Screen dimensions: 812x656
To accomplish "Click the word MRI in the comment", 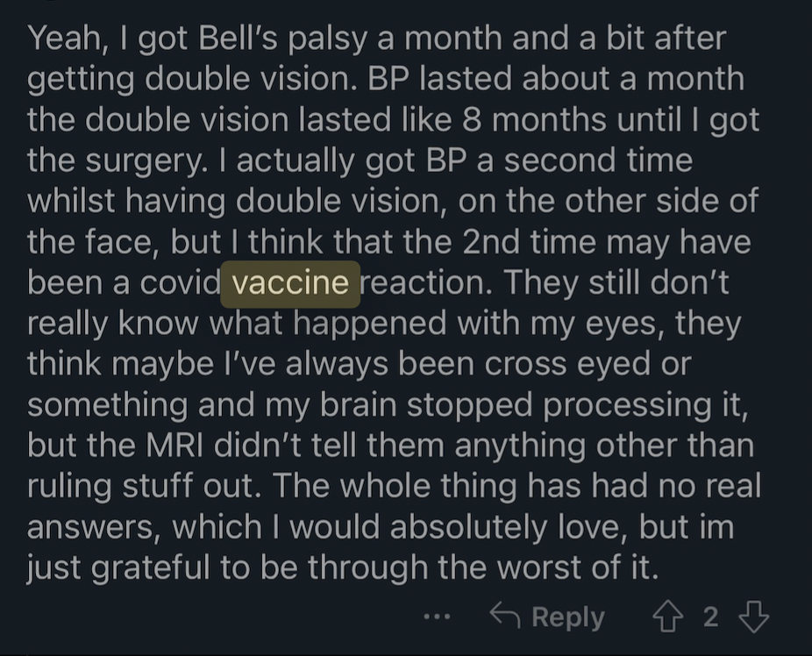I will click(175, 445).
